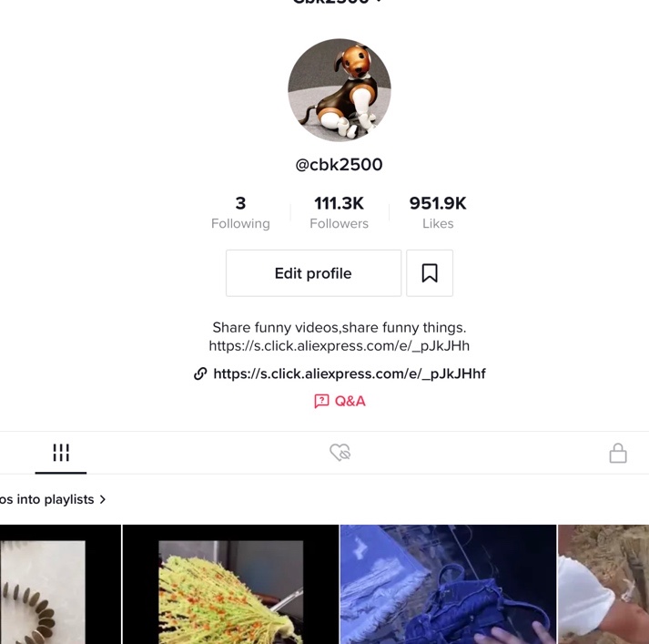Expand the account switcher arrow beside cbk2500
This screenshot has width=649, height=644.
click(379, 2)
